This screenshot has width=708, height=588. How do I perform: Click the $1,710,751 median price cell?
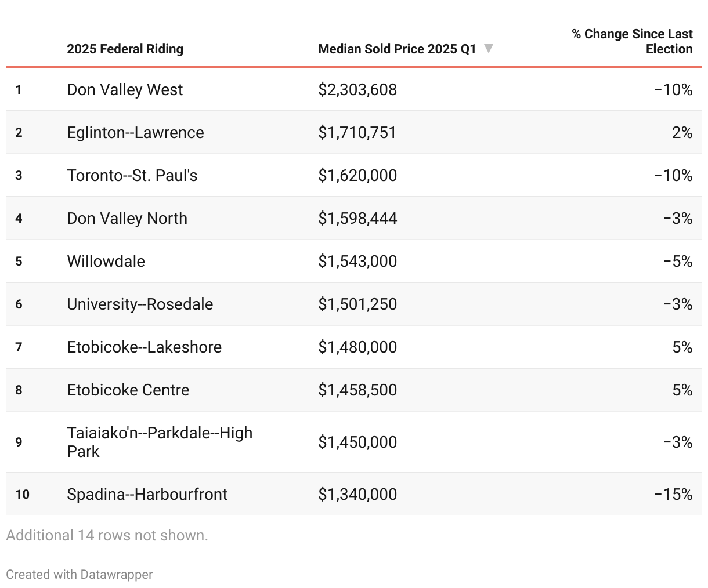click(357, 132)
